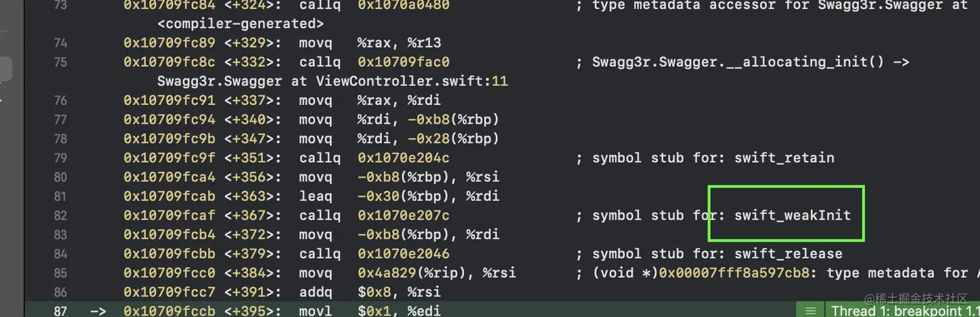
Task: Click the program counter arrow on line 87
Action: point(98,311)
